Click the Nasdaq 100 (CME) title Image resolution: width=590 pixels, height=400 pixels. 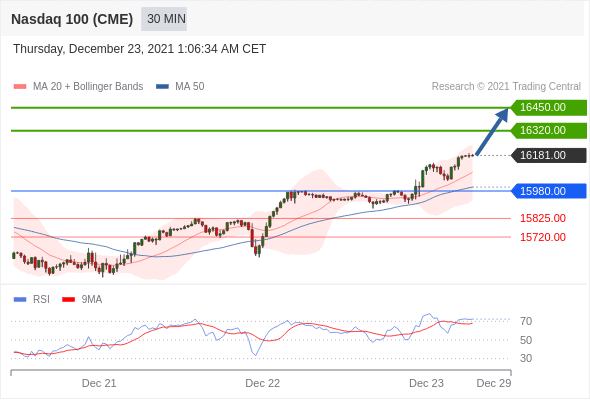coord(72,19)
